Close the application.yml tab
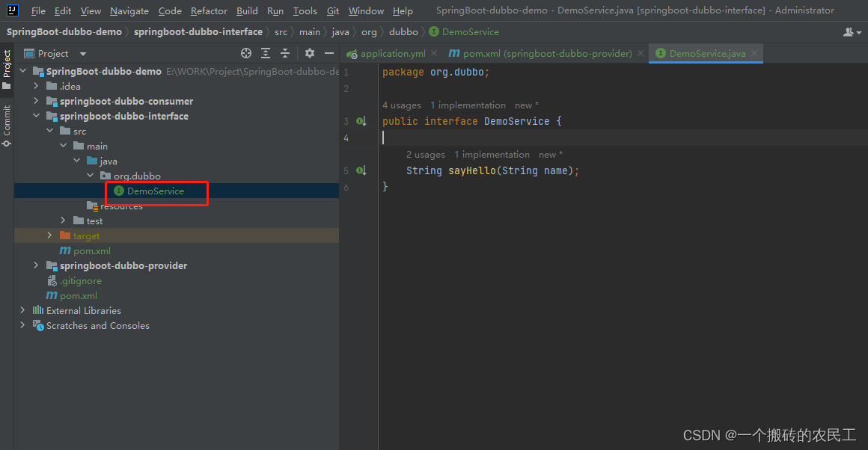This screenshot has width=868, height=450. coord(434,53)
